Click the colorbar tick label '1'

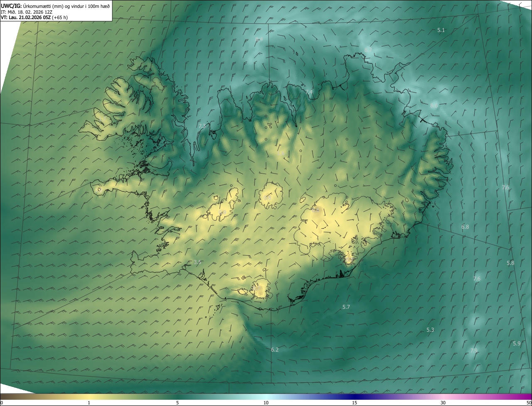(x=89, y=403)
